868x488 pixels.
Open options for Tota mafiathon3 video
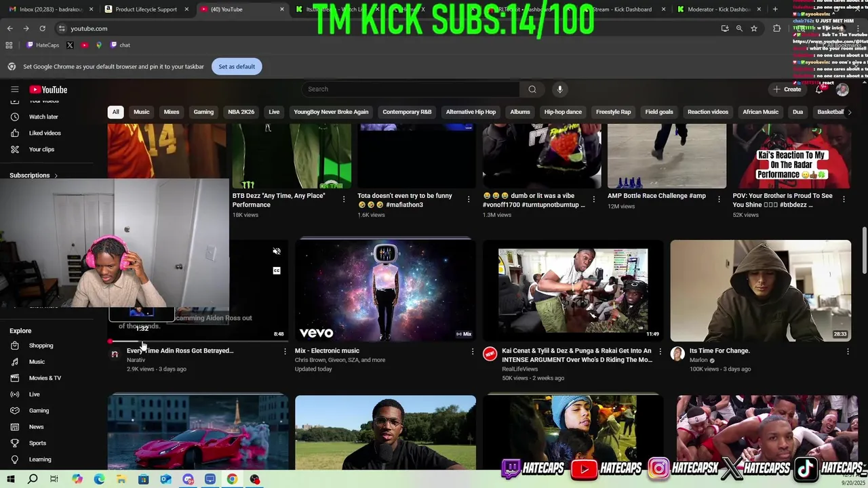point(469,199)
